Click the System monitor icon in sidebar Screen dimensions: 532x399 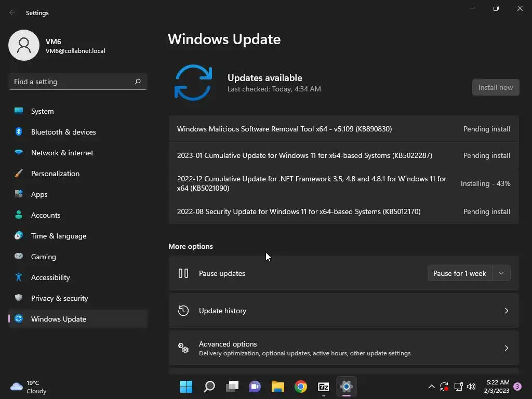point(19,111)
